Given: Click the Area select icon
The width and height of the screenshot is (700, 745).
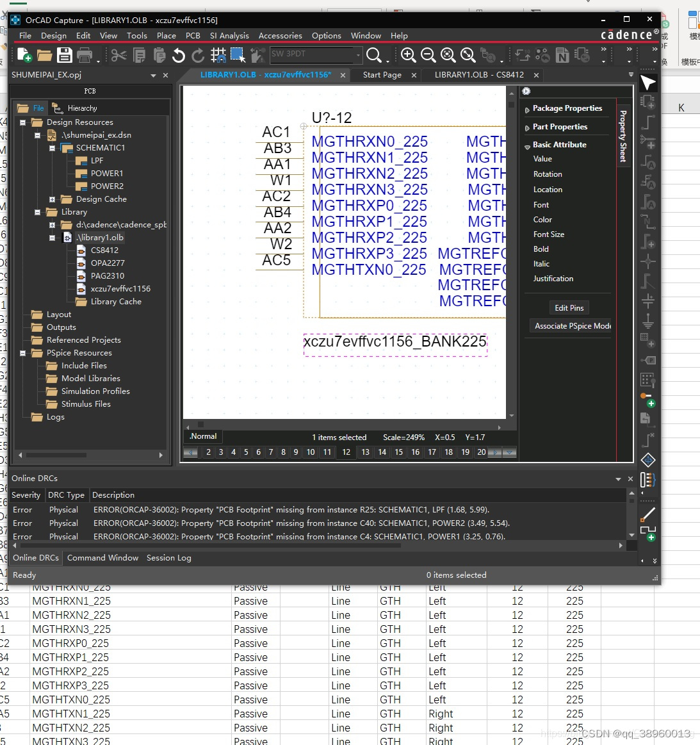Looking at the screenshot, I should point(238,55).
